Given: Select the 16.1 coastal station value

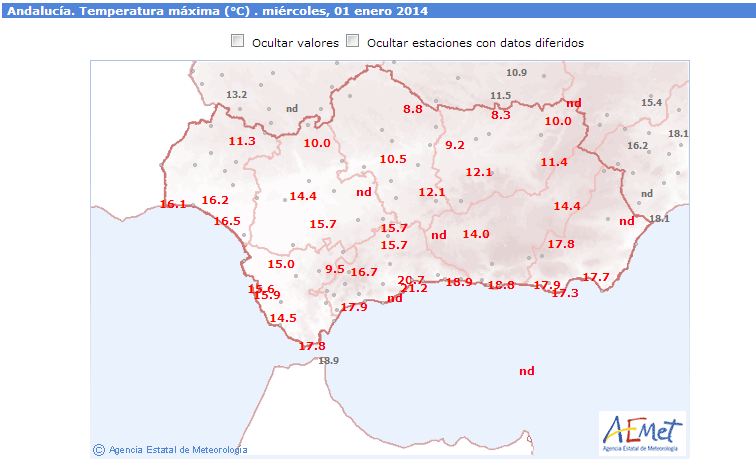Looking at the screenshot, I should click(x=173, y=204).
